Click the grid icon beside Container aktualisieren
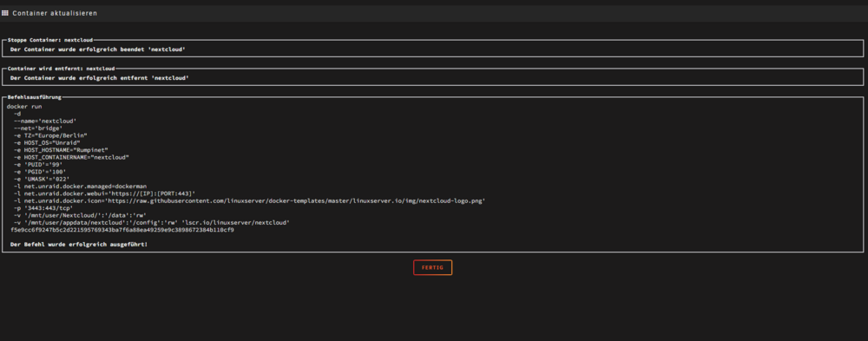The image size is (868, 341). (x=5, y=13)
